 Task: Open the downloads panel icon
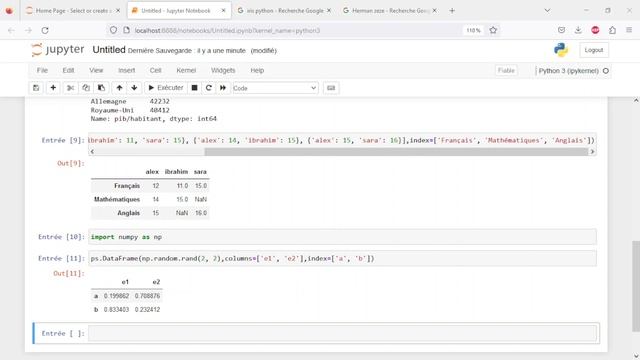point(578,30)
